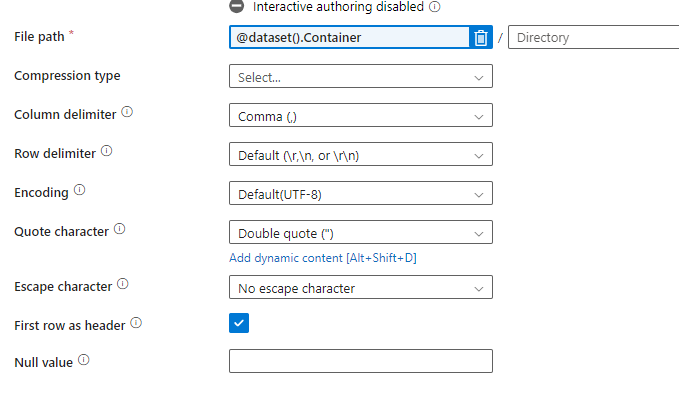679x405 pixels.
Task: Open the Escape character dropdown
Action: pos(360,288)
